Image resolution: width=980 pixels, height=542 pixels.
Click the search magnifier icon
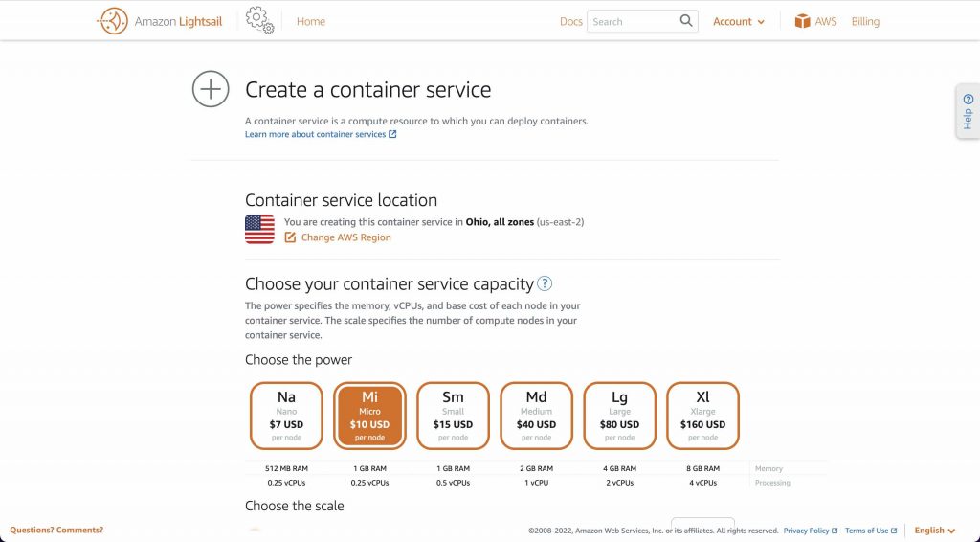coord(685,21)
